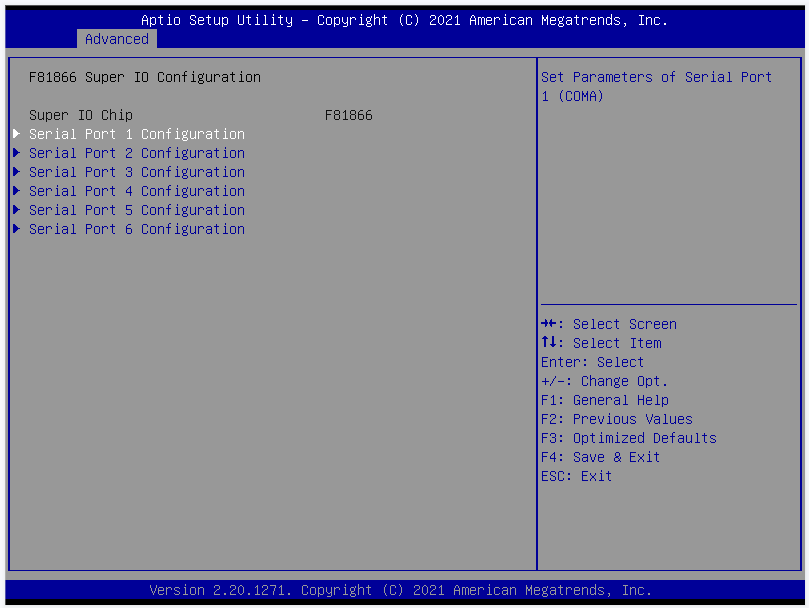809x608 pixels.
Task: Choose F4: Save & Exit
Action: pos(600,457)
